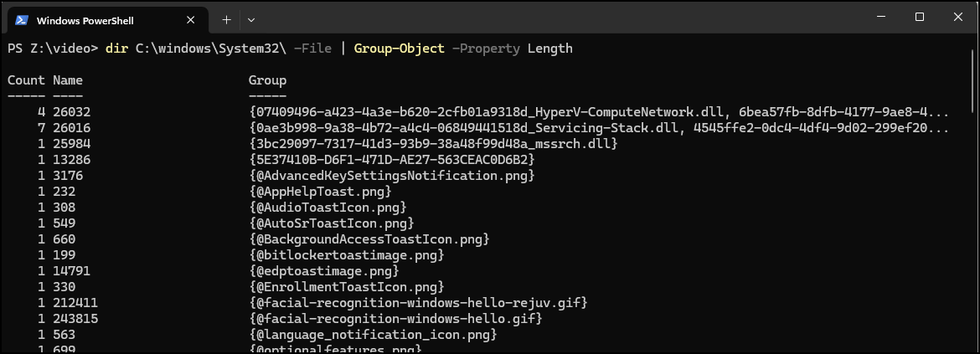Close the terminal window
This screenshot has height=354, width=980.
957,18
